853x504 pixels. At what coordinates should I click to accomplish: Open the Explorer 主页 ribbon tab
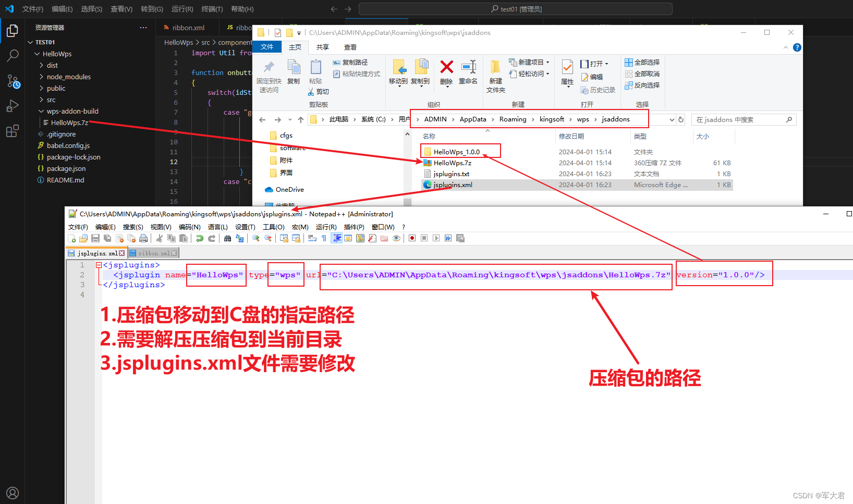point(295,47)
